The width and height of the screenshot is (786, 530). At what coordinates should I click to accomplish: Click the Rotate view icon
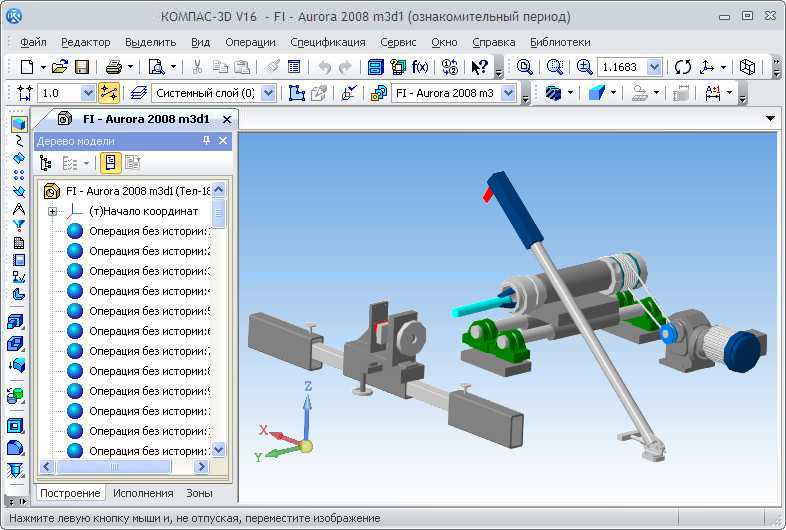[682, 67]
